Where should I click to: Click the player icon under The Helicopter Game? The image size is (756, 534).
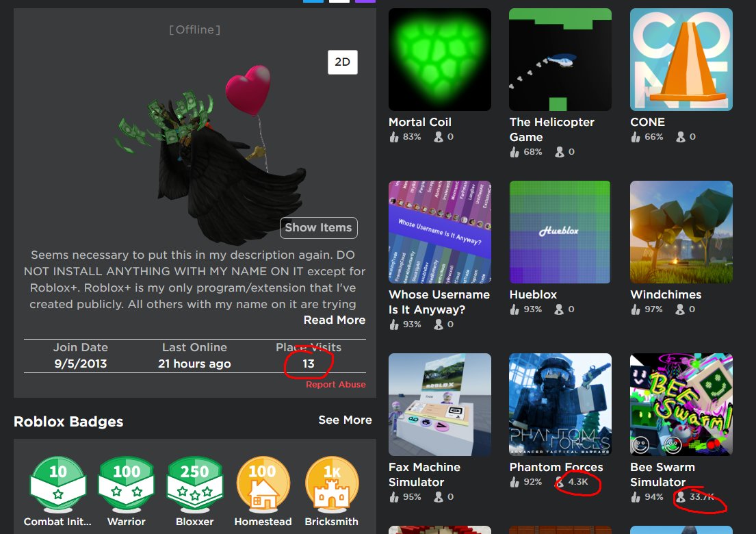(559, 152)
